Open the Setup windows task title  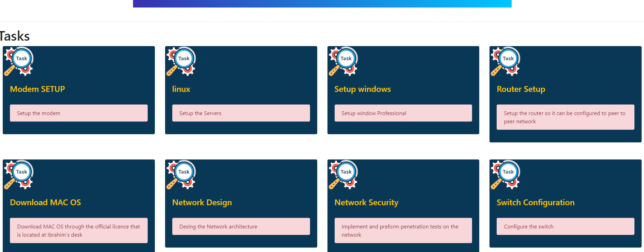(363, 89)
